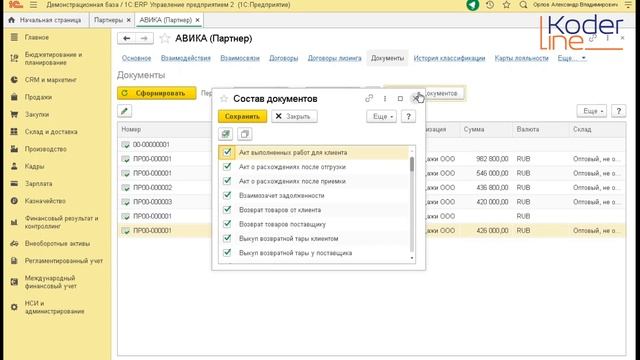Open Закупки section in sidebar
This screenshot has height=360, width=640.
(37, 114)
